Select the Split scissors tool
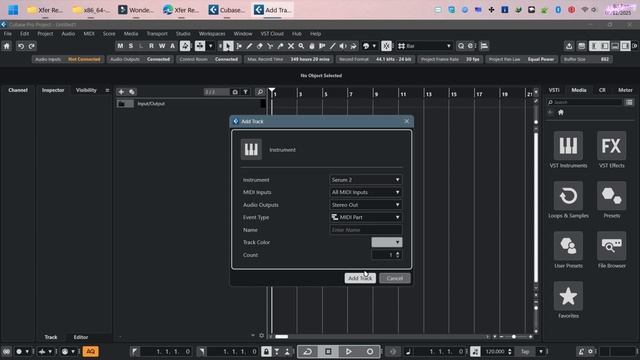Viewport: 640px width, 360px height. (270, 46)
